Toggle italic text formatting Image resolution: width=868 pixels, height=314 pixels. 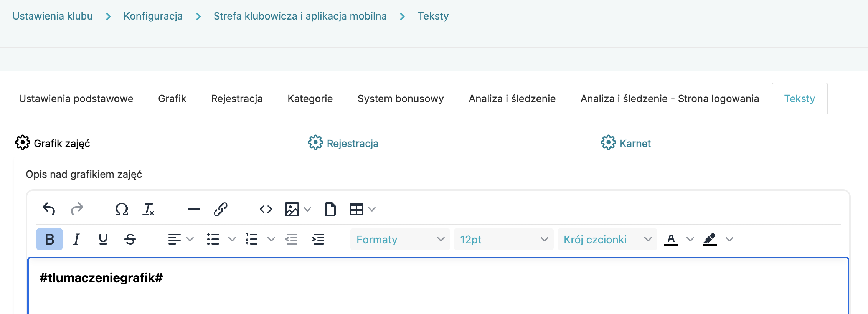(76, 239)
